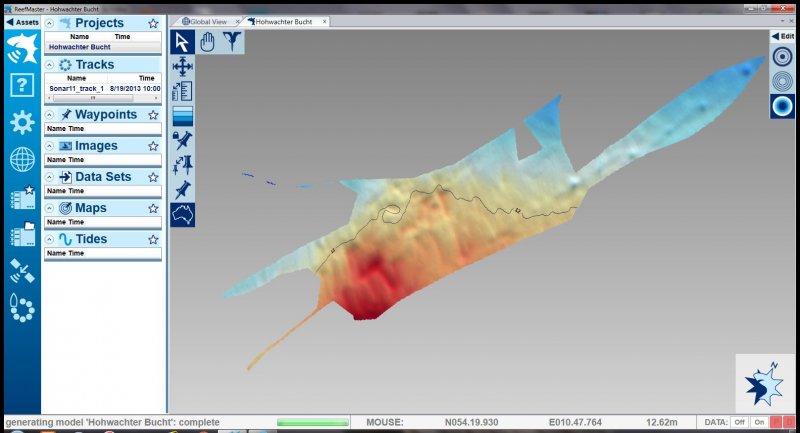Select fine contour rings icon in Edit panel

coord(782,81)
